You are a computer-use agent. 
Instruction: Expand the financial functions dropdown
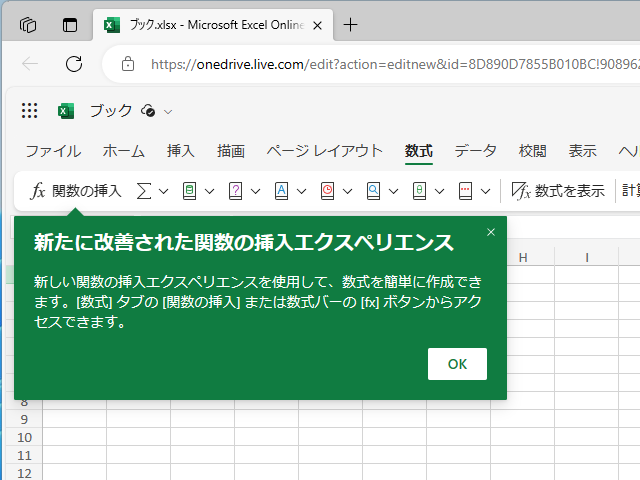click(209, 191)
